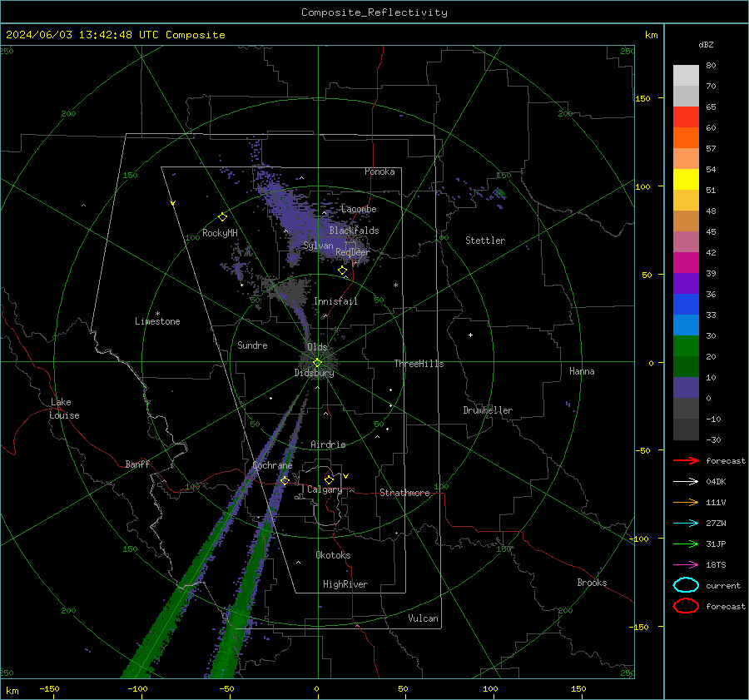Click the Olds town label
The height and width of the screenshot is (700, 749).
pos(317,347)
